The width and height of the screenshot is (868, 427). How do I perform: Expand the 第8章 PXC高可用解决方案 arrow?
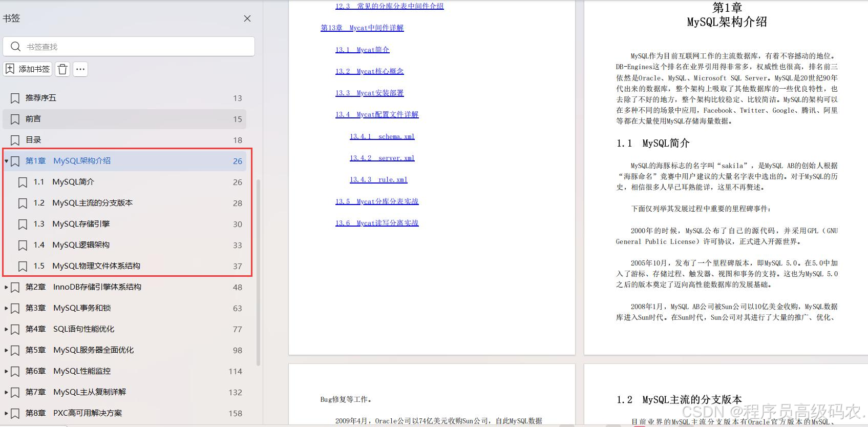pyautogui.click(x=6, y=413)
